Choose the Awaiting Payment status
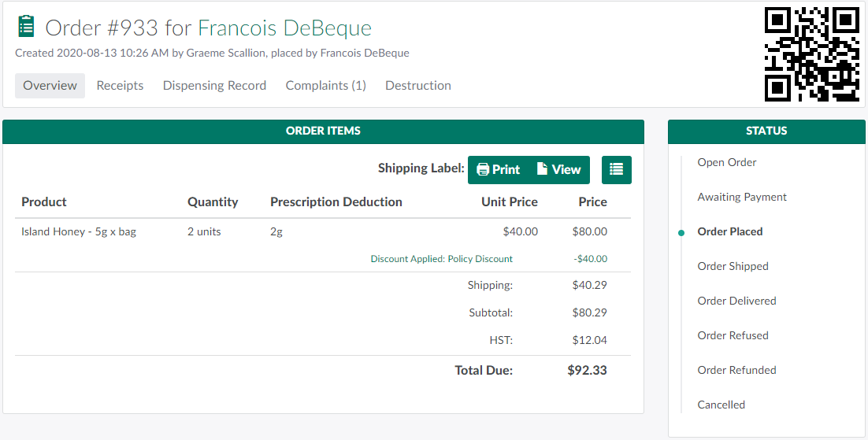This screenshot has width=868, height=440. [x=741, y=198]
